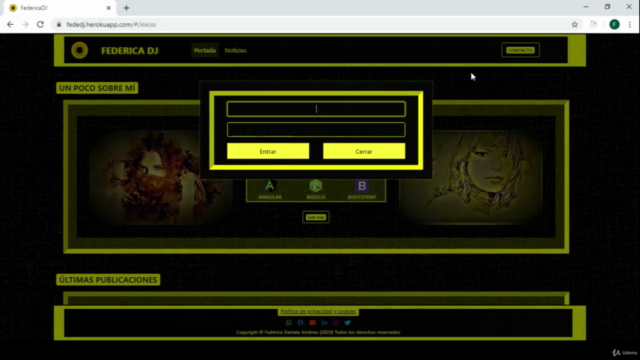Image resolution: width=640 pixels, height=360 pixels.
Task: Open the Portada navigation item
Action: (x=205, y=50)
